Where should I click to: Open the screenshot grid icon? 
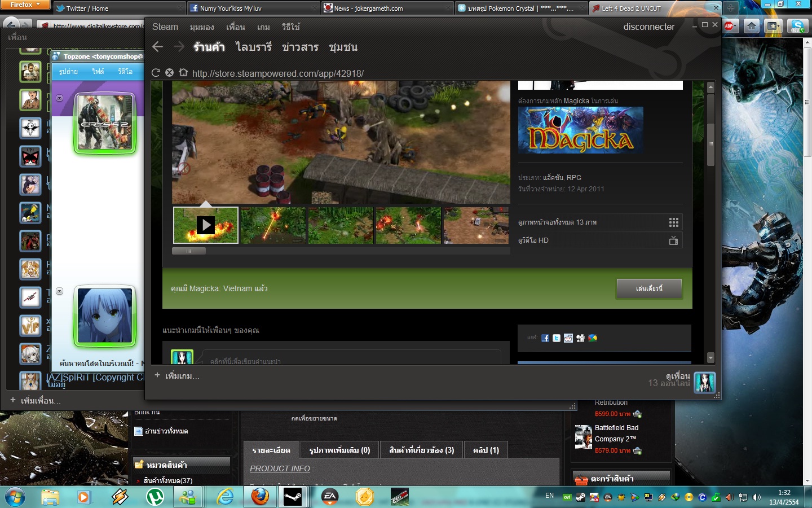coord(673,222)
